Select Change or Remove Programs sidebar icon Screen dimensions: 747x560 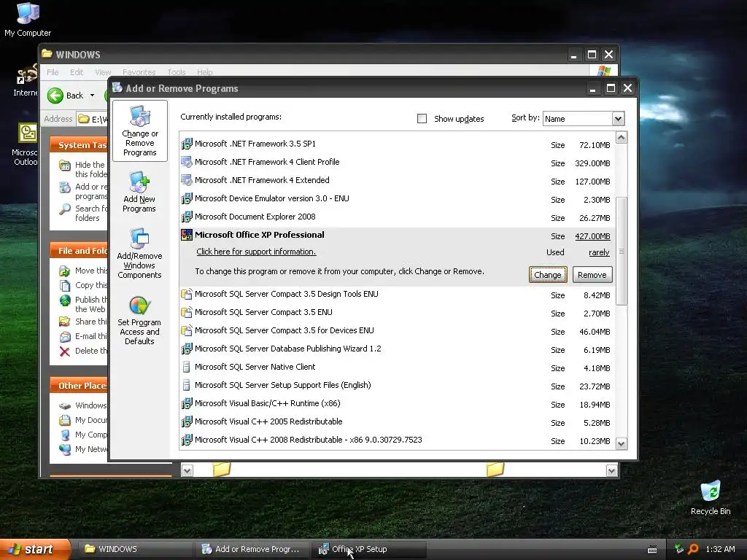(x=139, y=131)
